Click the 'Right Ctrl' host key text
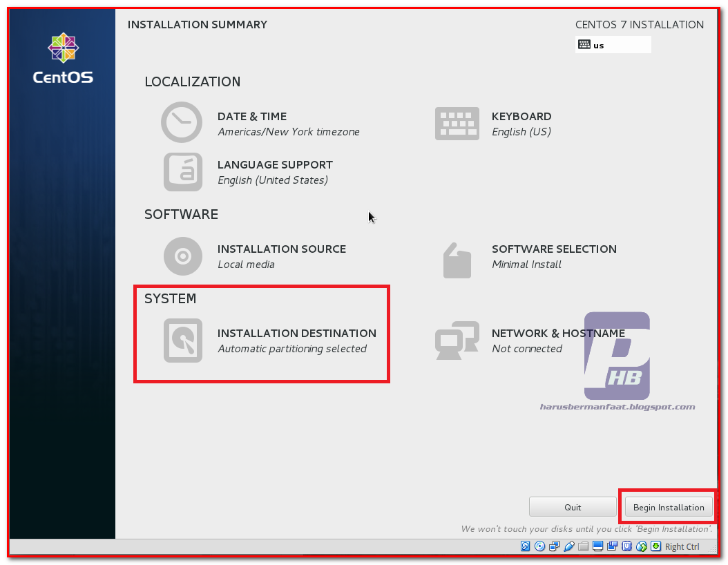Screen dimensions: 728x565 pyautogui.click(x=682, y=546)
